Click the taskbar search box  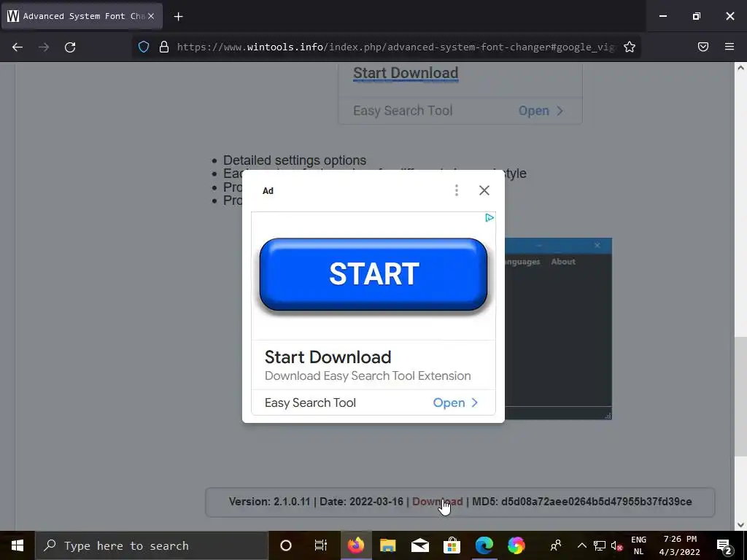point(152,545)
